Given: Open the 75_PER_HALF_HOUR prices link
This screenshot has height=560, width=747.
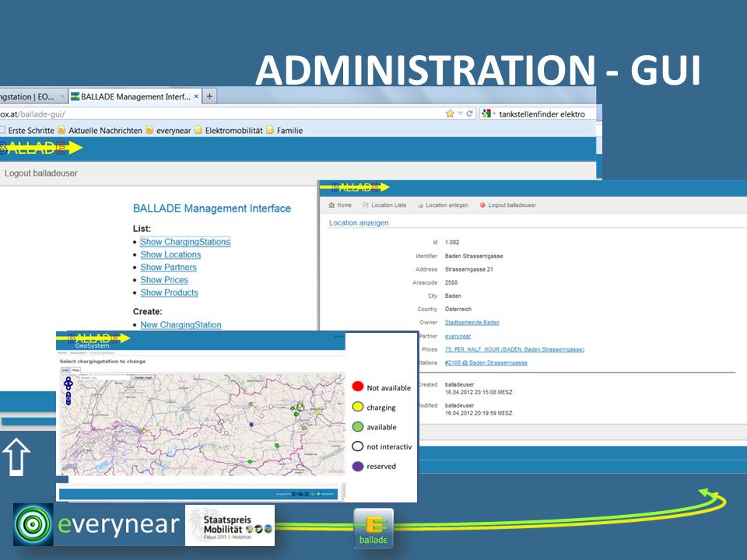Looking at the screenshot, I should pyautogui.click(x=514, y=349).
